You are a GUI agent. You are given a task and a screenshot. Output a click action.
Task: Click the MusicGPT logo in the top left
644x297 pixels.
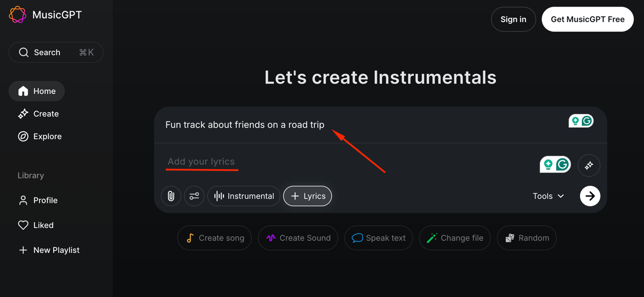[17, 15]
